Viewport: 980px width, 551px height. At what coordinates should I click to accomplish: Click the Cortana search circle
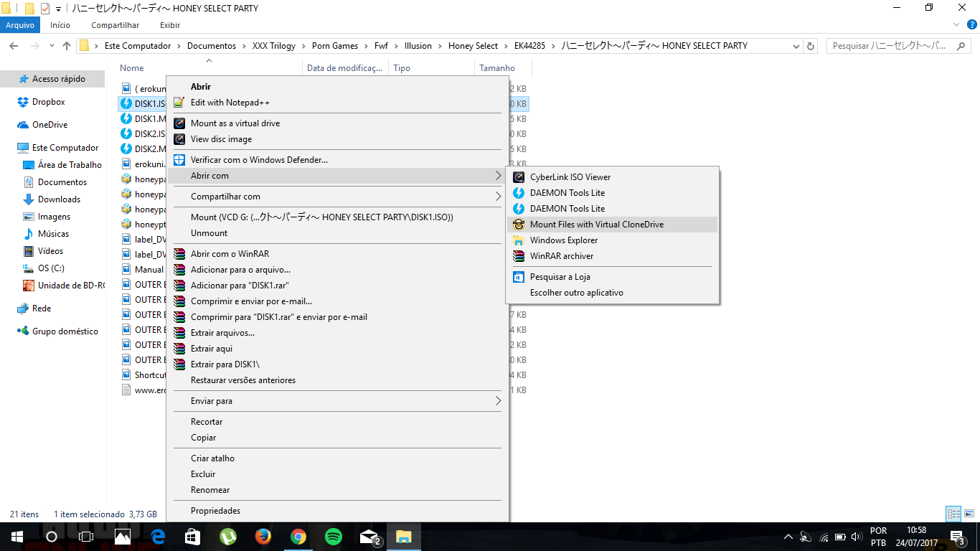[52, 537]
